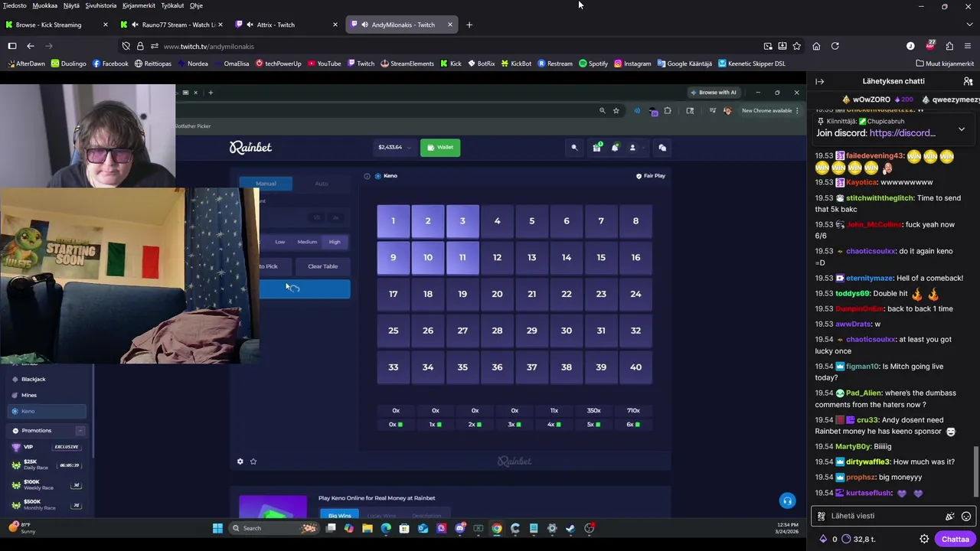Open browser hamburger menu
This screenshot has height=551, width=980.
coord(968,46)
